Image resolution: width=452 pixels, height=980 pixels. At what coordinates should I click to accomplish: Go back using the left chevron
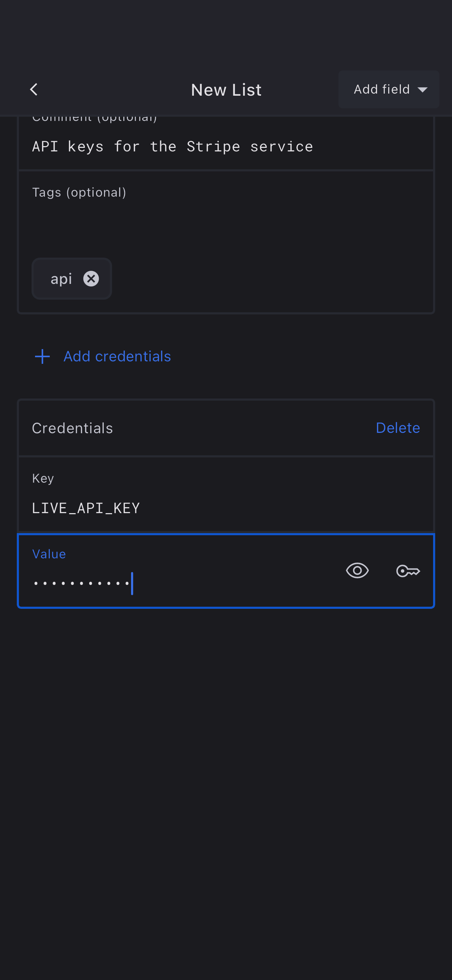[x=34, y=90]
